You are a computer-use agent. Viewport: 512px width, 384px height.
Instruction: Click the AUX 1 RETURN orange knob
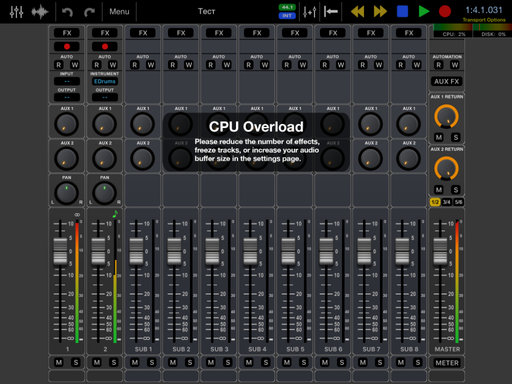(446, 116)
